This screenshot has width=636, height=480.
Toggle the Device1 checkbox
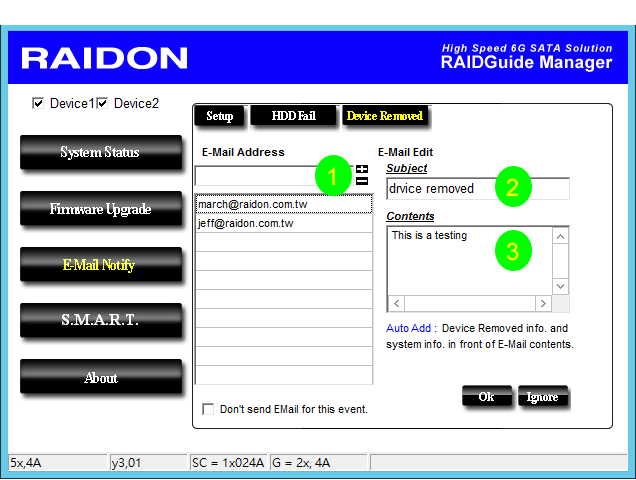[38, 103]
